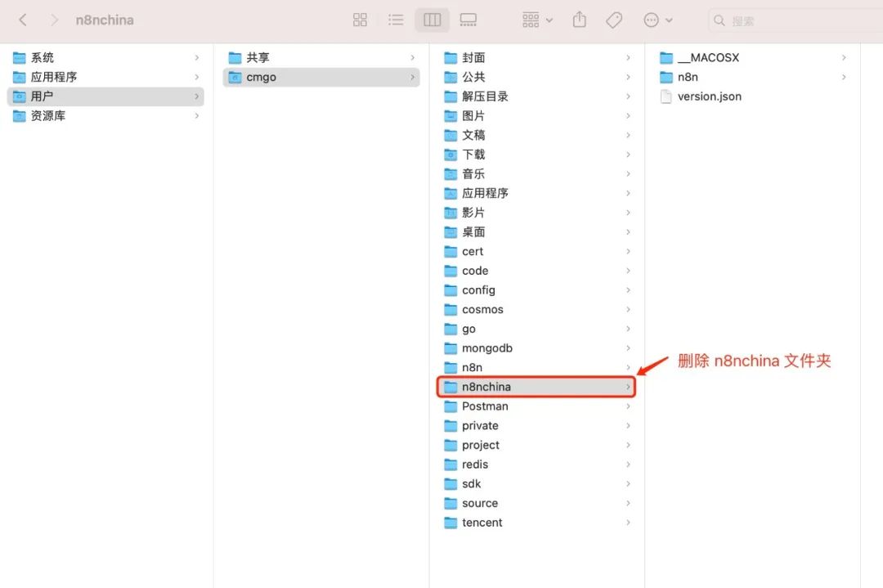Go back with the left arrow button

(x=23, y=20)
